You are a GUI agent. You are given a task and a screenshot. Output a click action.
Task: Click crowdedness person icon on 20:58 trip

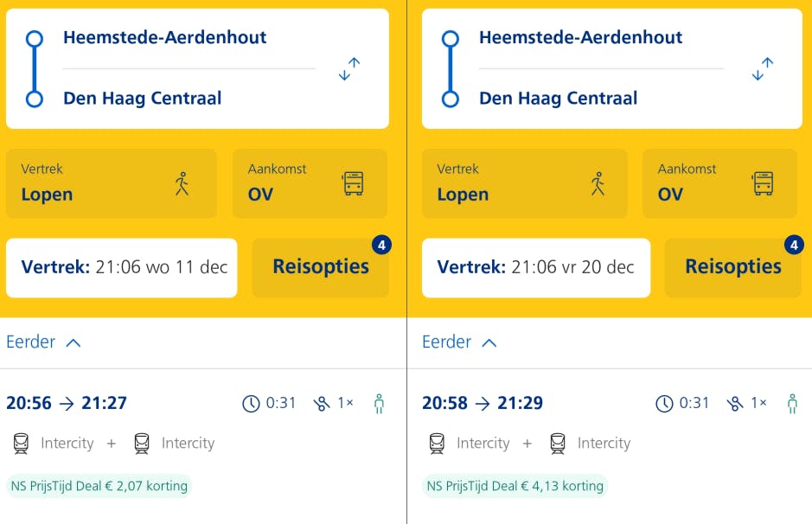pos(792,404)
